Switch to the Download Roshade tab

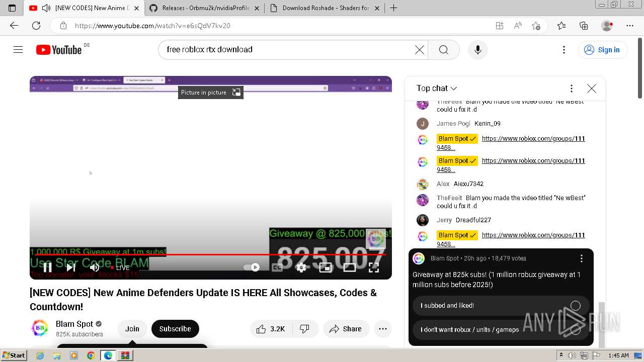[326, 8]
